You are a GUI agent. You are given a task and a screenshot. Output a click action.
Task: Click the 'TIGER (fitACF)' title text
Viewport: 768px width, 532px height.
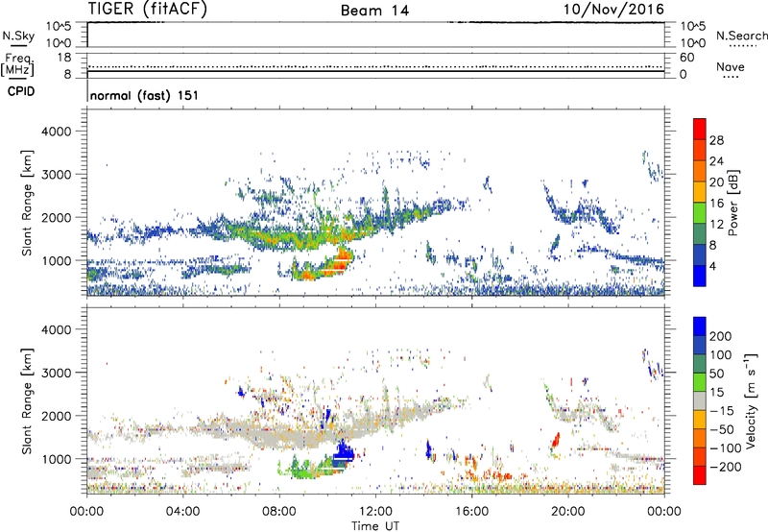148,9
